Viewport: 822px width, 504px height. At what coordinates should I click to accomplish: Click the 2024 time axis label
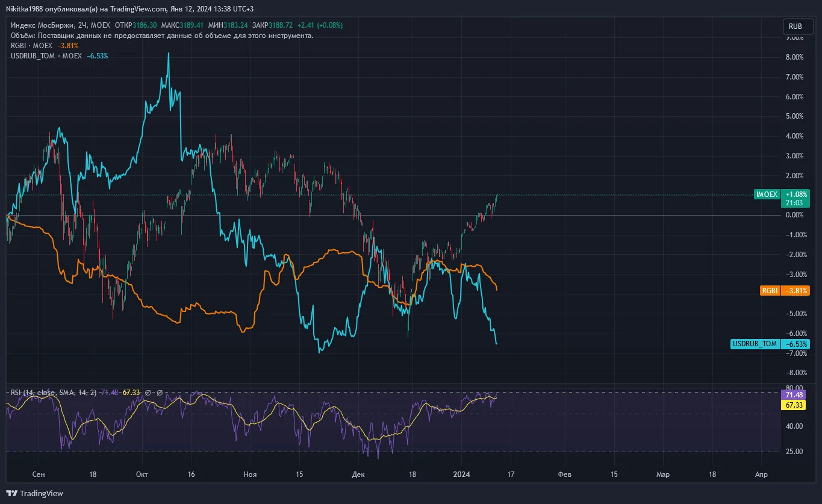pos(461,474)
